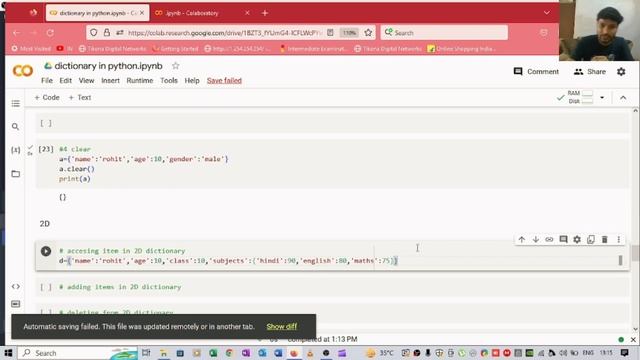Click the 2D section heading
Viewport: 640px width, 360px height.
click(44, 224)
